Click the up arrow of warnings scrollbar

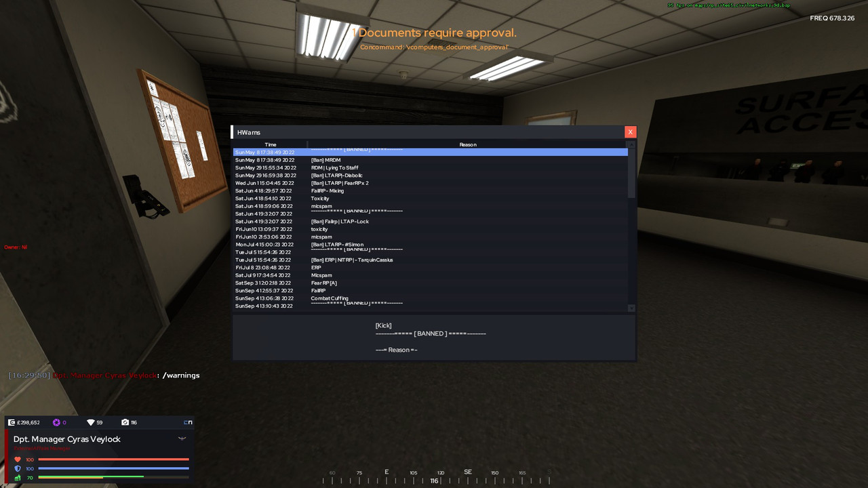pyautogui.click(x=631, y=144)
